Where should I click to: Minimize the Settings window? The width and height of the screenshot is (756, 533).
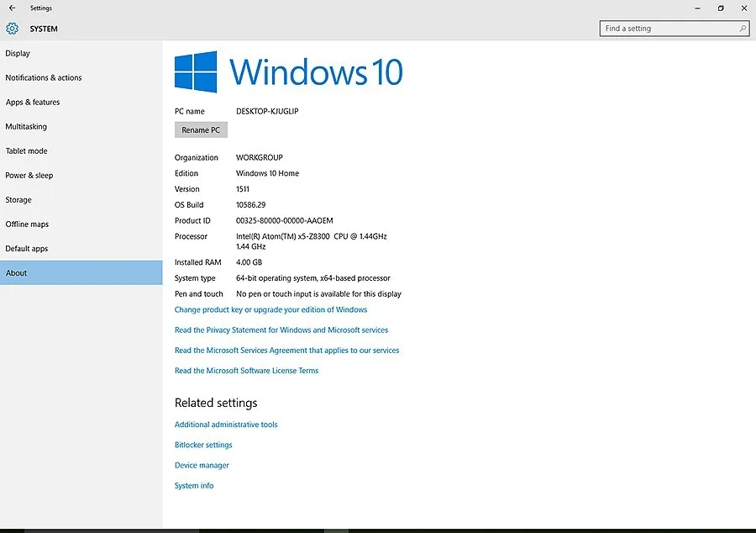pyautogui.click(x=697, y=8)
